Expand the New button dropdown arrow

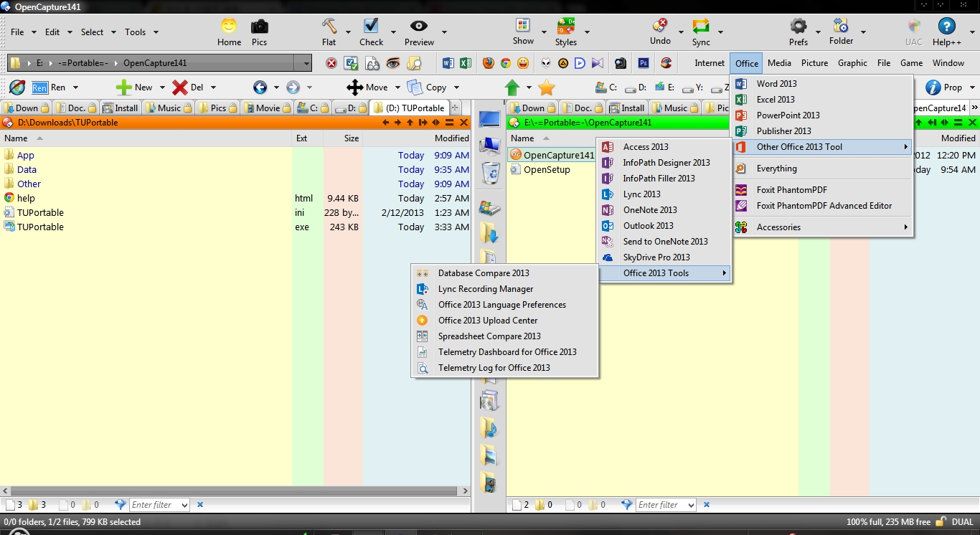pyautogui.click(x=162, y=87)
